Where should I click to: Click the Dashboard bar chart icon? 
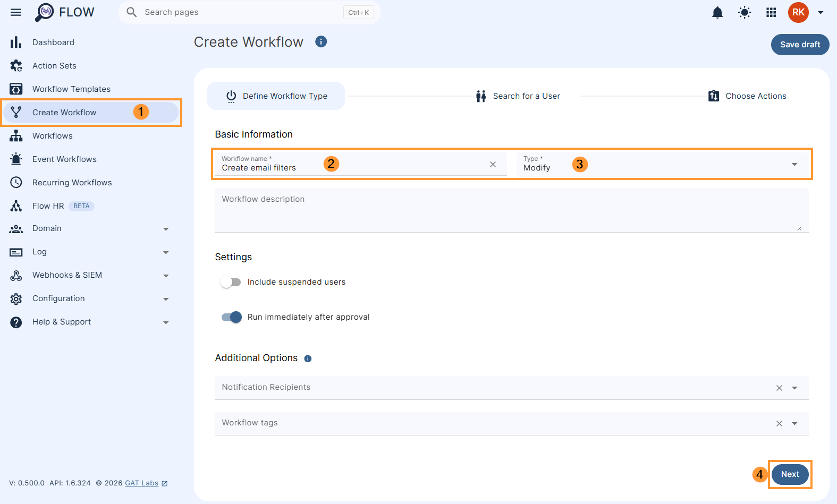pyautogui.click(x=16, y=42)
